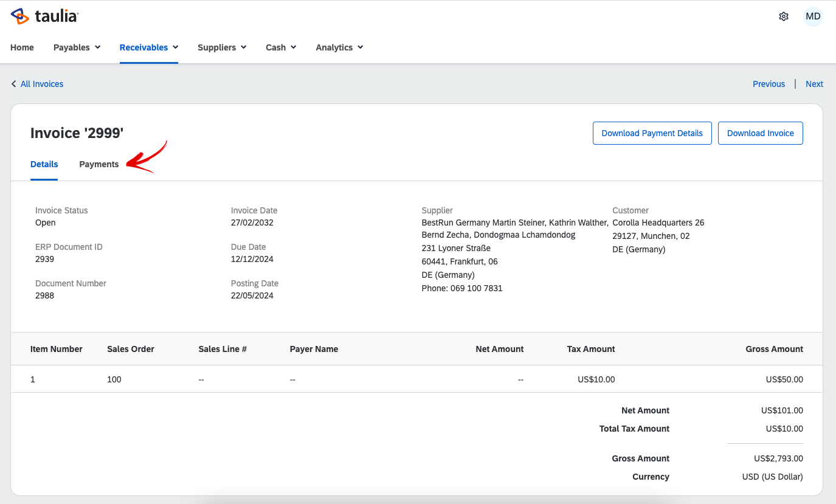Expand the Payables dropdown menu
Viewport: 836px width, 504px height.
(77, 47)
